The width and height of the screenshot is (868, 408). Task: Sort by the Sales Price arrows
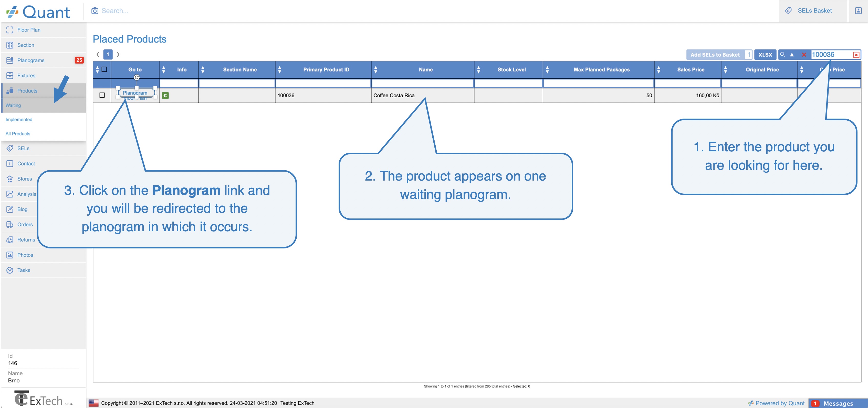coord(658,70)
